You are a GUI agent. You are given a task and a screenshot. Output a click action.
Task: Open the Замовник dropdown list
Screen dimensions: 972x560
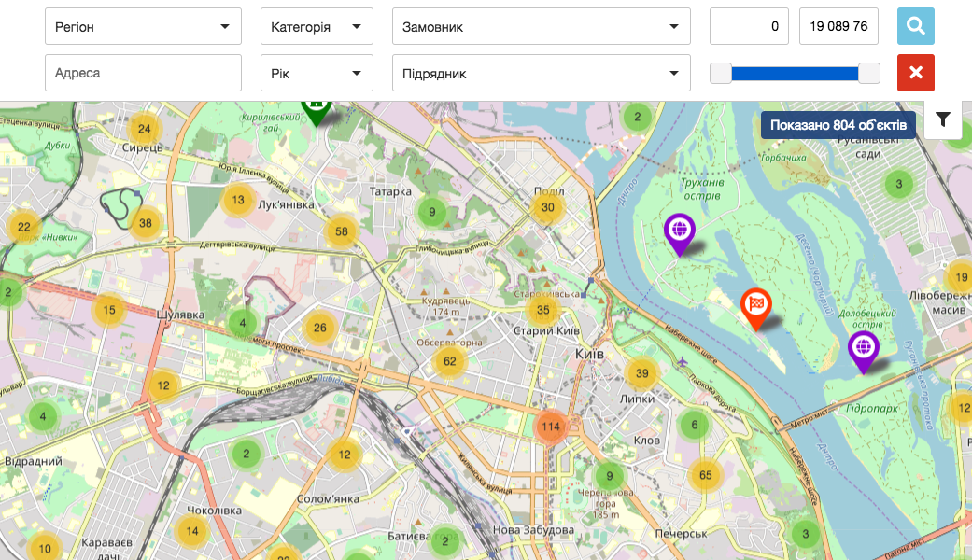coord(541,27)
